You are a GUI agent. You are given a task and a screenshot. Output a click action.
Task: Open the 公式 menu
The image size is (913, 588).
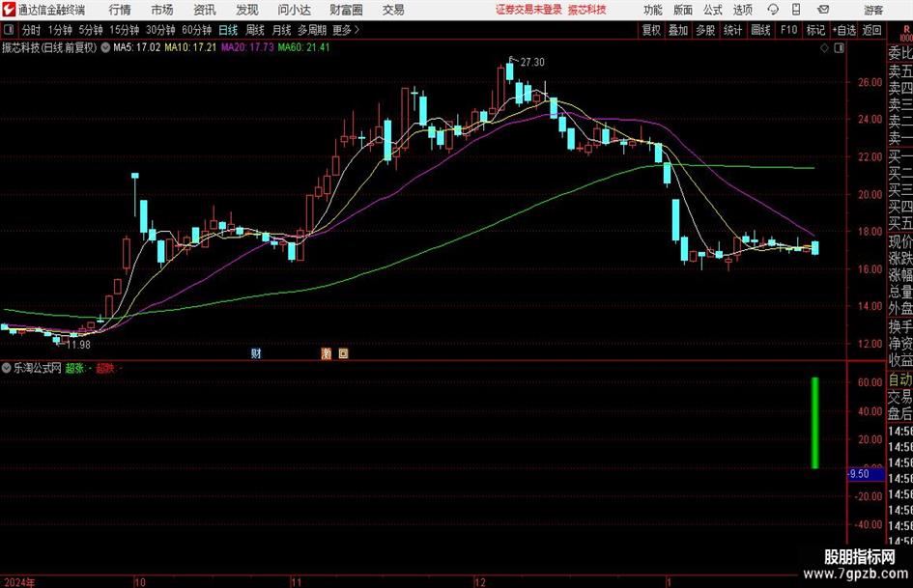712,10
